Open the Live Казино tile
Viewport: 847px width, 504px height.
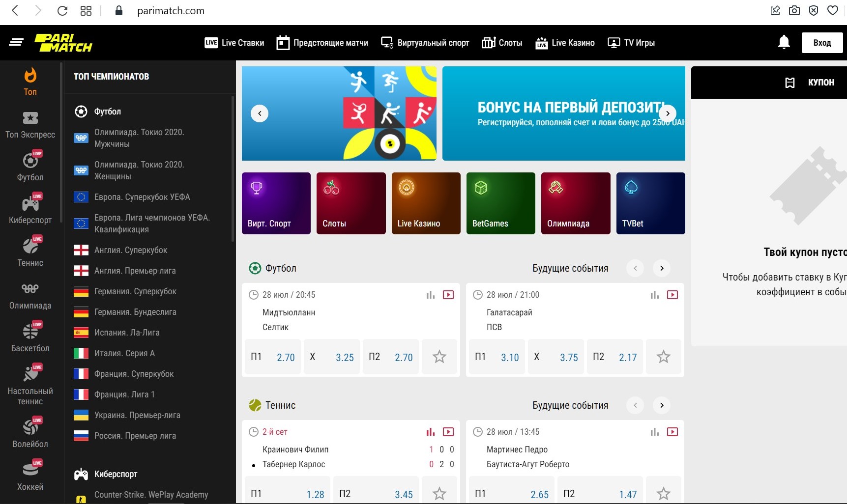(x=426, y=203)
